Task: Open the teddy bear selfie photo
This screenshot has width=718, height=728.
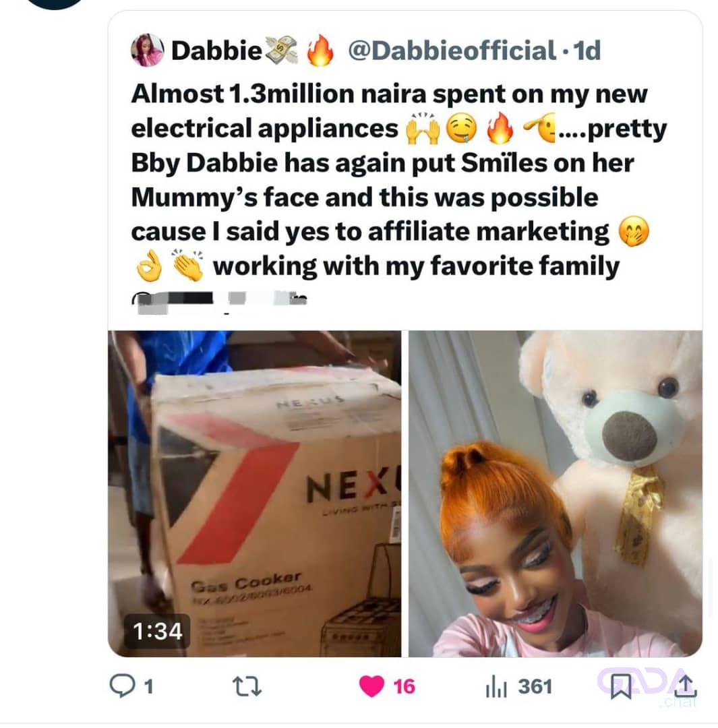Action: tap(556, 493)
